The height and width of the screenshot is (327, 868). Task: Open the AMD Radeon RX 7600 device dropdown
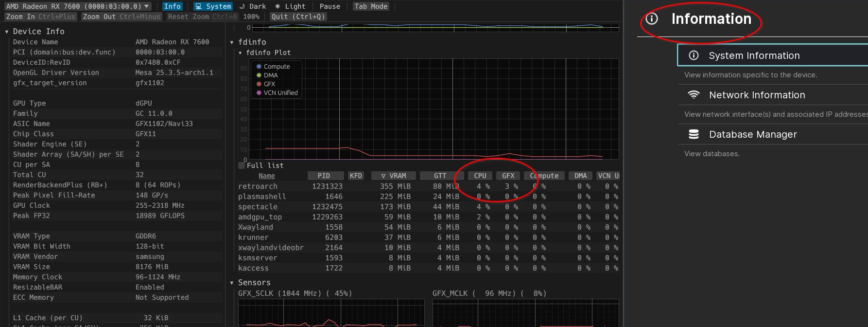(x=78, y=6)
